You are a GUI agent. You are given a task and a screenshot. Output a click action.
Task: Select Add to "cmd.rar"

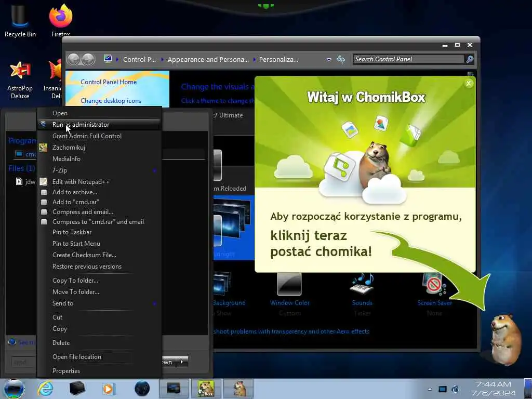99,202
